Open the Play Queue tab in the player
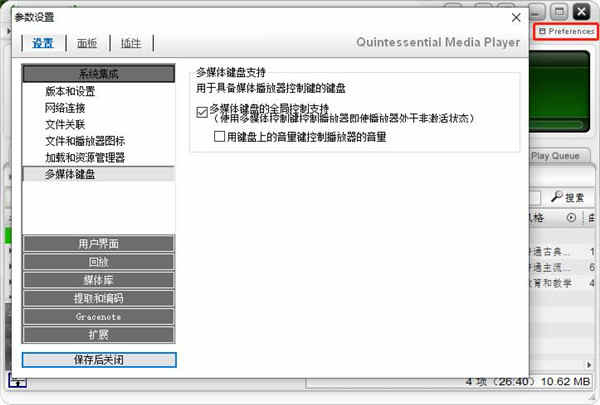The image size is (600, 405). point(555,156)
